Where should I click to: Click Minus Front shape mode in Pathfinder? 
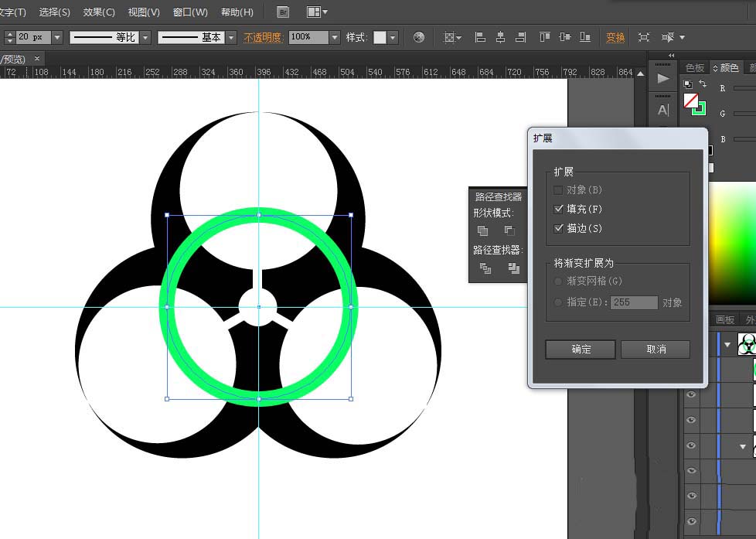pyautogui.click(x=509, y=230)
